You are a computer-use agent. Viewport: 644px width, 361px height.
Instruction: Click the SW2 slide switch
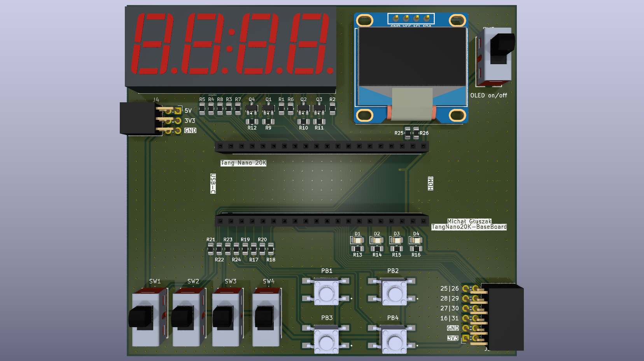point(189,317)
